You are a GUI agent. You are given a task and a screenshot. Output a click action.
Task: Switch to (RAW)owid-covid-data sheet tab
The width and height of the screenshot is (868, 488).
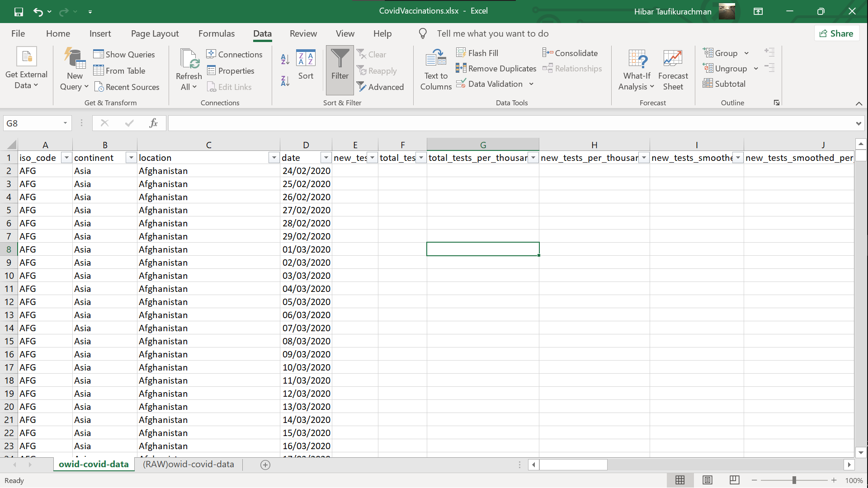188,464
